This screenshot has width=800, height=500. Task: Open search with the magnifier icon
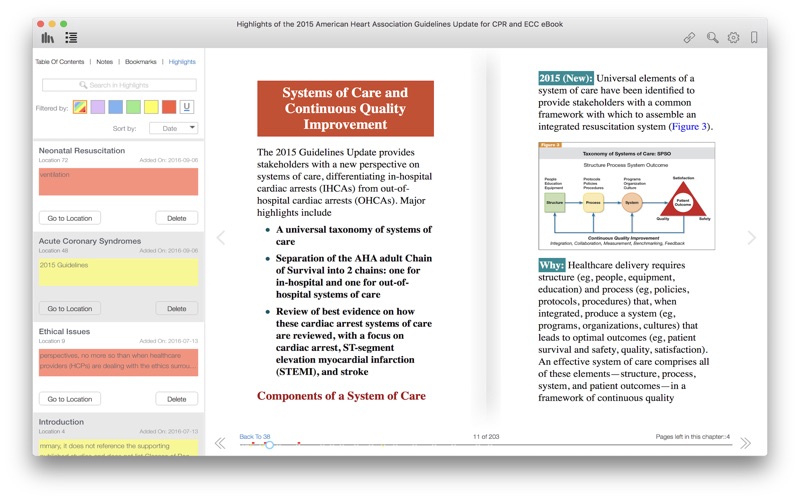pyautogui.click(x=712, y=37)
